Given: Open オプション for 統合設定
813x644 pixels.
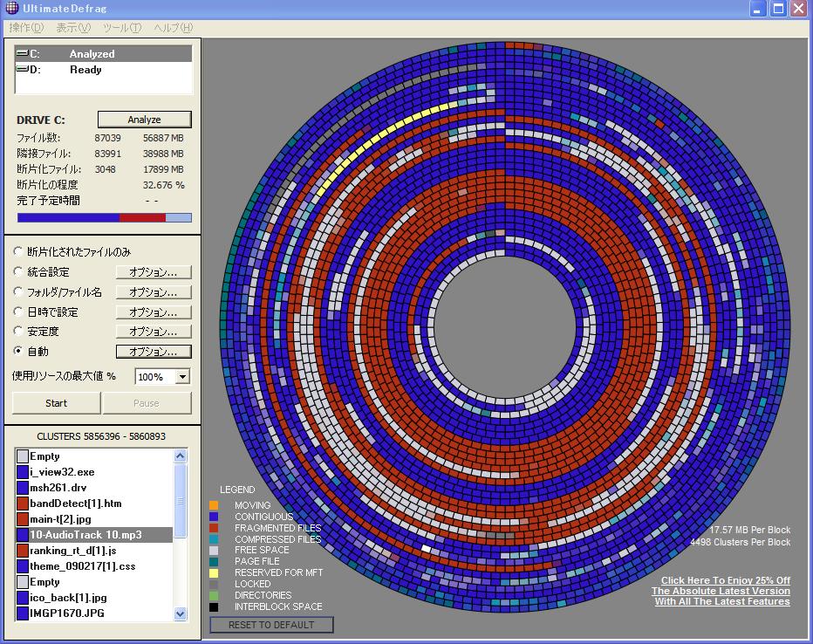Looking at the screenshot, I should click(154, 271).
